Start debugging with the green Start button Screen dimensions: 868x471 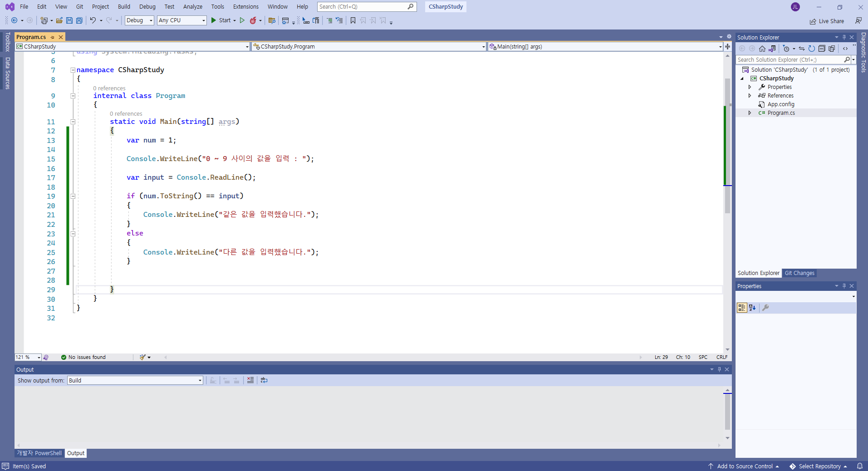click(221, 20)
